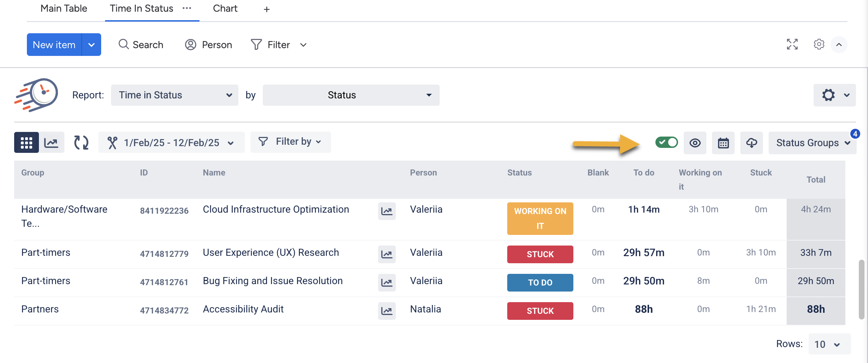Switch to line chart view icon
This screenshot has width=868, height=363.
(x=52, y=143)
